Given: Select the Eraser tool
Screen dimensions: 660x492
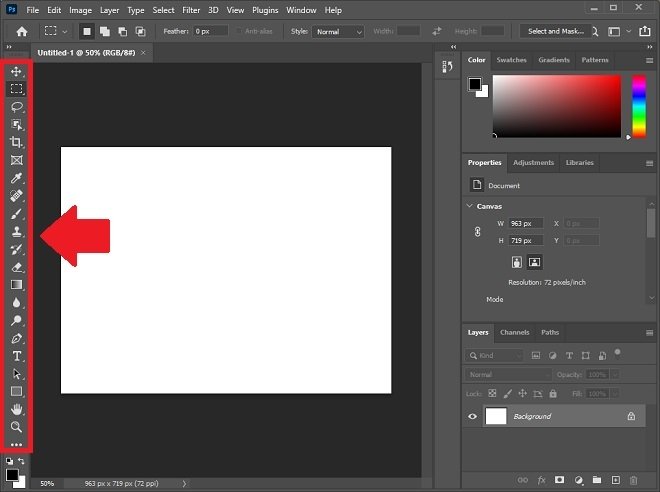Looking at the screenshot, I should pyautogui.click(x=16, y=267).
